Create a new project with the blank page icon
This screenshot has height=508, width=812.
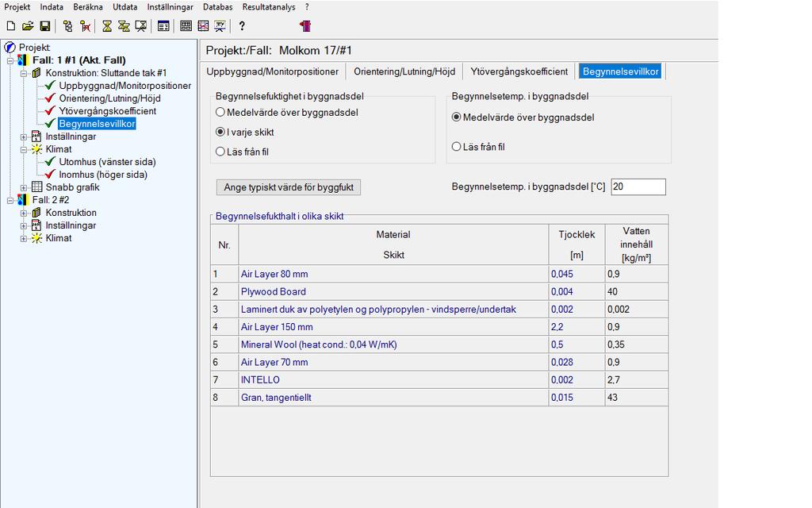click(x=11, y=26)
